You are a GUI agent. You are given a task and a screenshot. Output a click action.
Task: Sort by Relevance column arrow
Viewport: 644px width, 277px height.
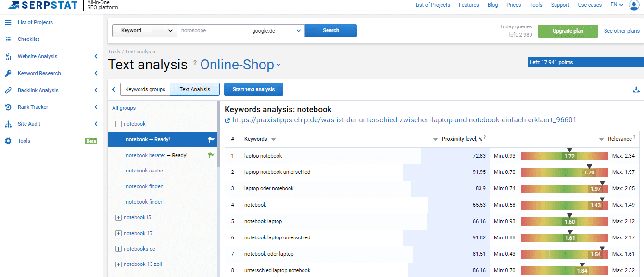[601, 139]
